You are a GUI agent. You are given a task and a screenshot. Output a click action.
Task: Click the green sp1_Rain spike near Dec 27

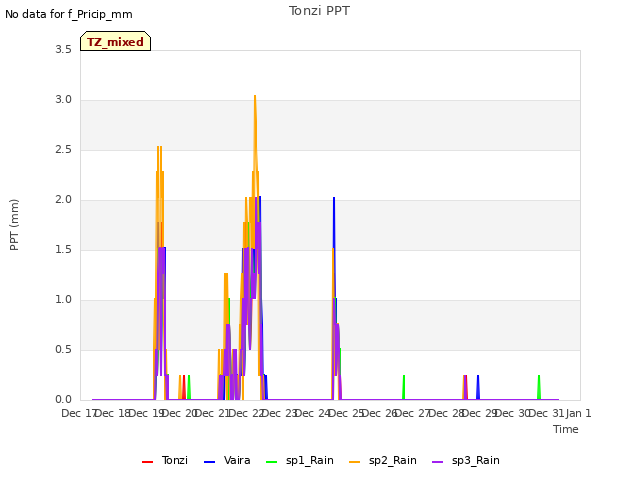click(x=404, y=387)
